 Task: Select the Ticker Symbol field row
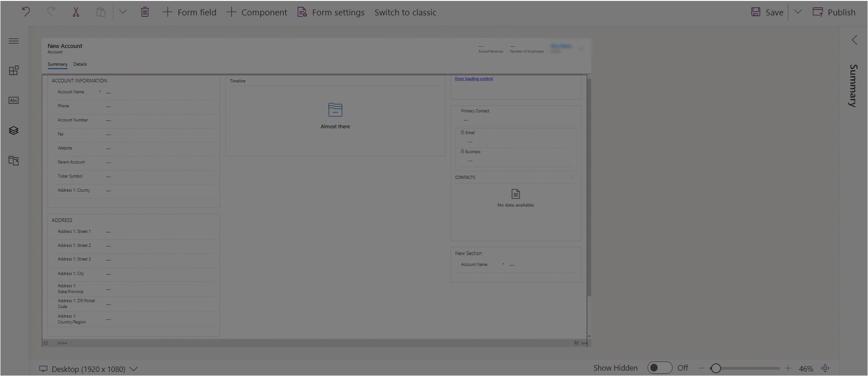[133, 176]
